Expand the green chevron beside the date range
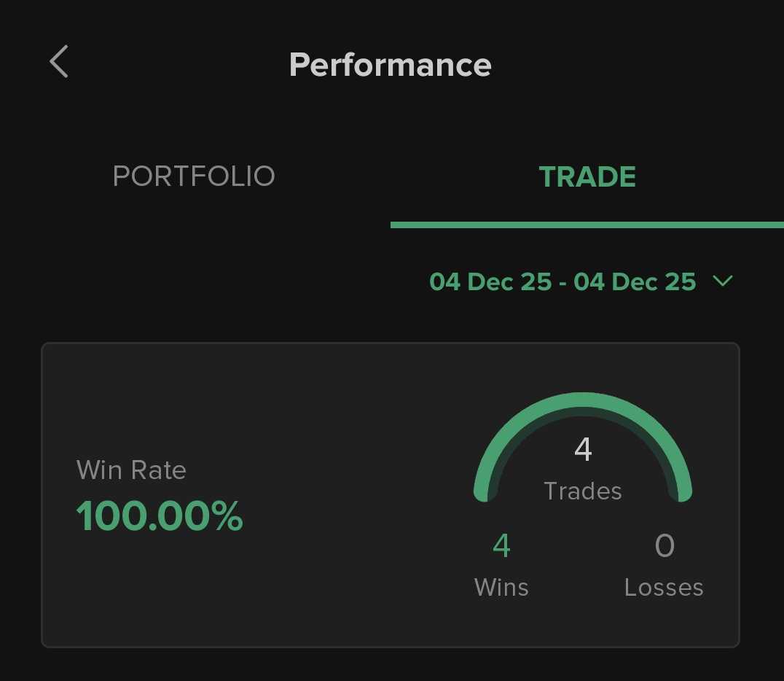The image size is (784, 681). tap(723, 281)
